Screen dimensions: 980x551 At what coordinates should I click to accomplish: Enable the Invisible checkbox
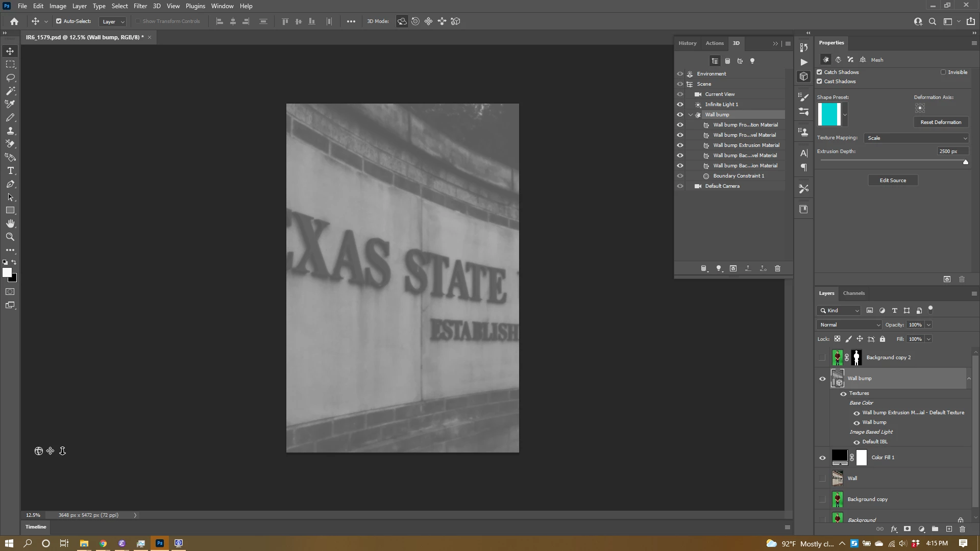tap(943, 72)
